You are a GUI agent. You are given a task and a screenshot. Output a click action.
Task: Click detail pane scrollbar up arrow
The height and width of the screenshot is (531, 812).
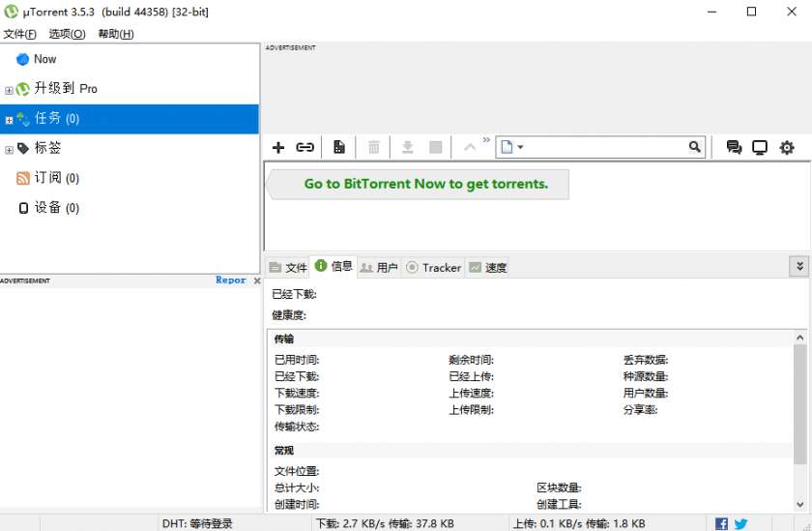click(x=799, y=338)
